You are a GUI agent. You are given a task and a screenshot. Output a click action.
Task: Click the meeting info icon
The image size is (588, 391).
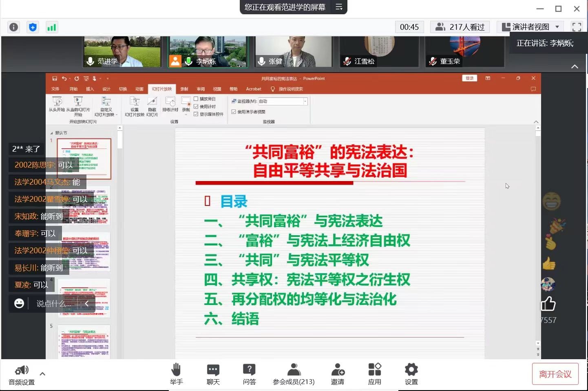click(14, 27)
